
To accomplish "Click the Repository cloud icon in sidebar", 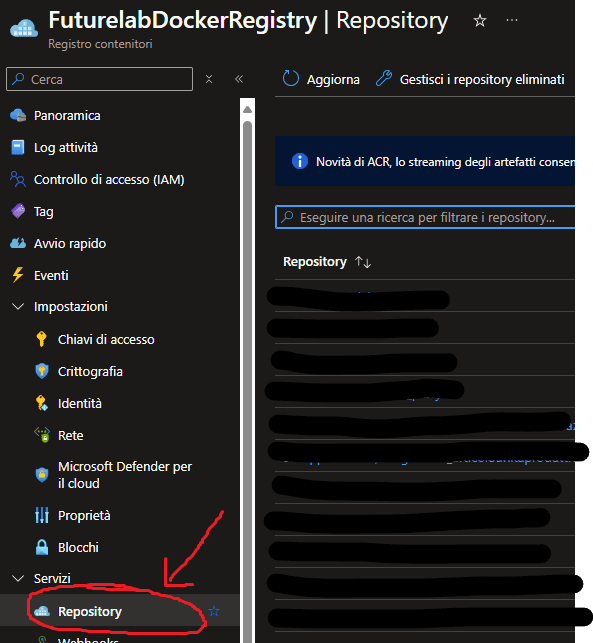I will click(x=42, y=611).
